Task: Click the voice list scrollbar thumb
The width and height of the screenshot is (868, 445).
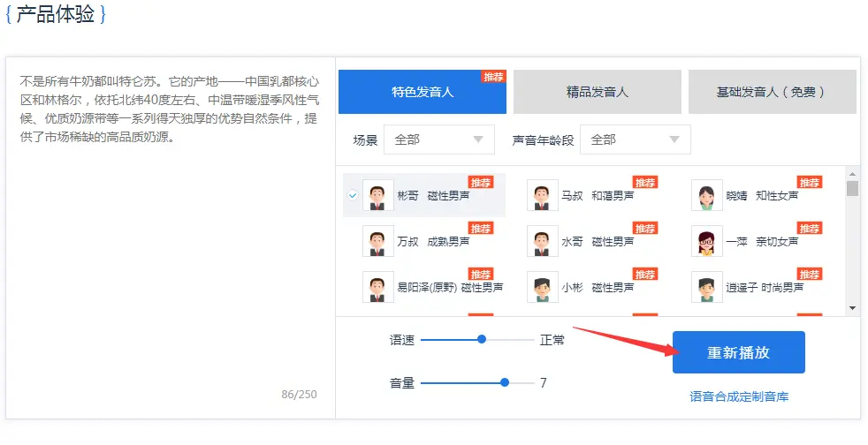Action: [x=852, y=188]
